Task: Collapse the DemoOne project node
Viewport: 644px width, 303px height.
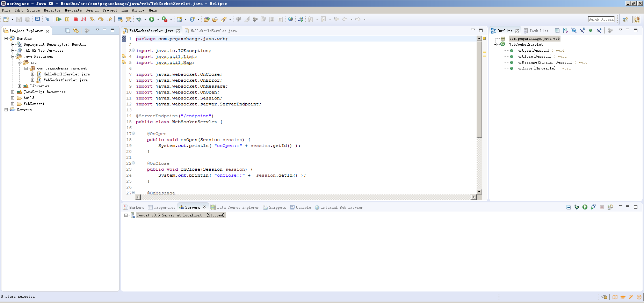Action: coord(6,38)
